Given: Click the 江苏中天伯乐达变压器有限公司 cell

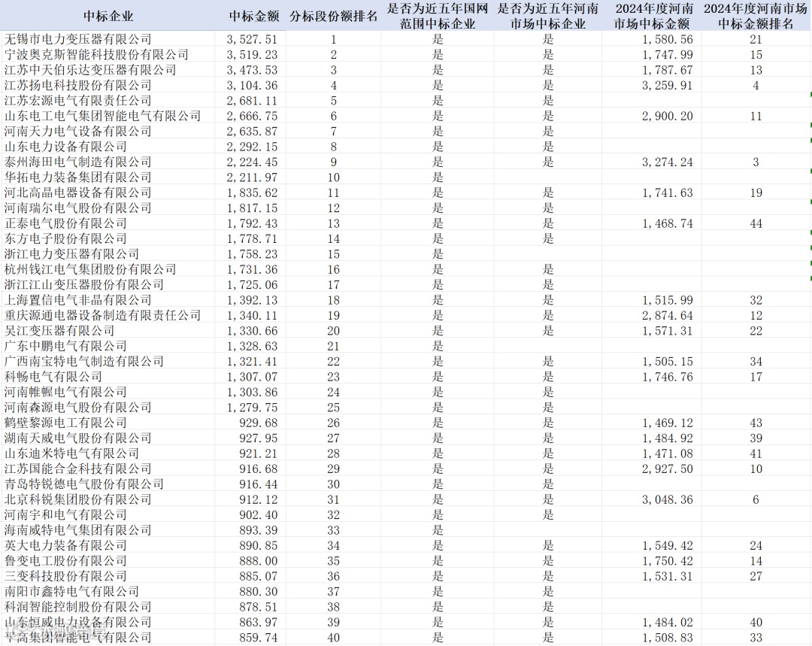Looking at the screenshot, I should (90, 70).
